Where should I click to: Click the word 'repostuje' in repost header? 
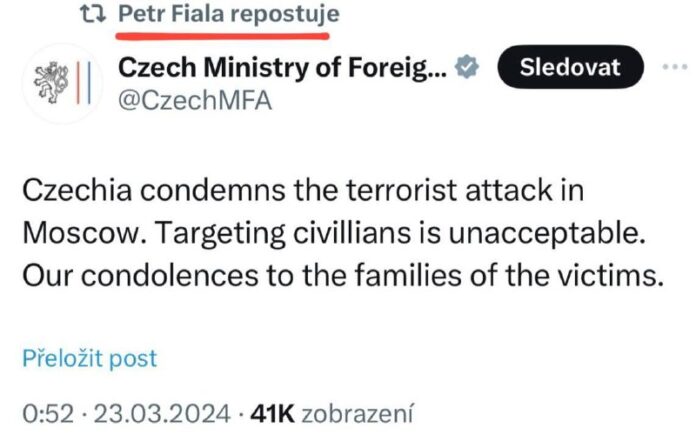[289, 15]
